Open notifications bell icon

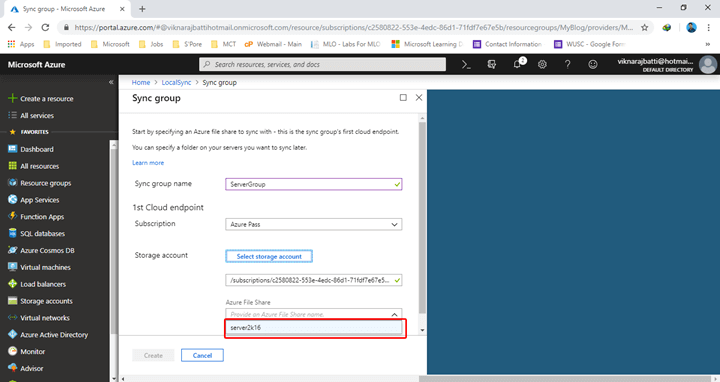[518, 64]
